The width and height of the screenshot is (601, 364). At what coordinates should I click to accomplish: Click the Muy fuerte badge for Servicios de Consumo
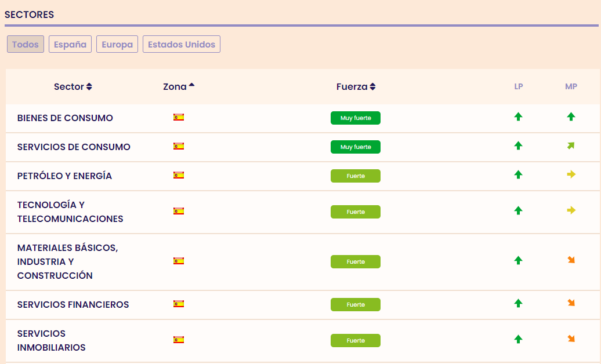[356, 147]
